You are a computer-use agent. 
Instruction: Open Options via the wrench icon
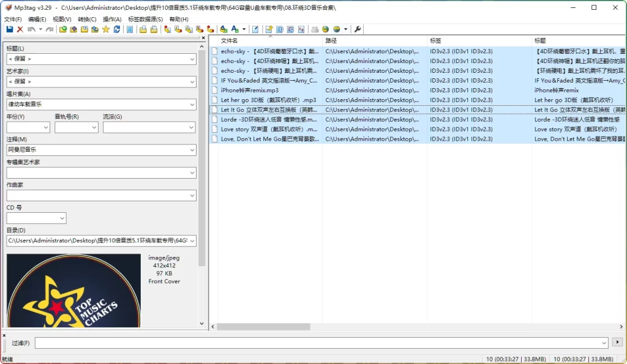click(358, 29)
